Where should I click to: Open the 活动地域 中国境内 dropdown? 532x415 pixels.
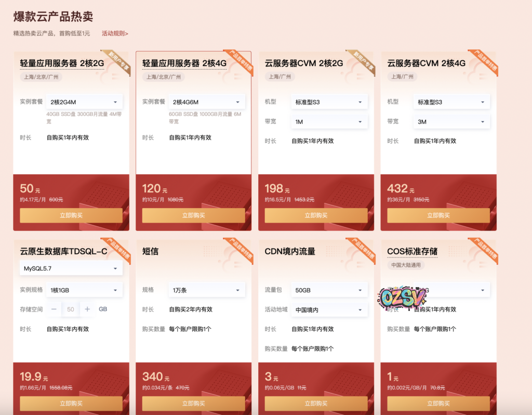(x=329, y=310)
